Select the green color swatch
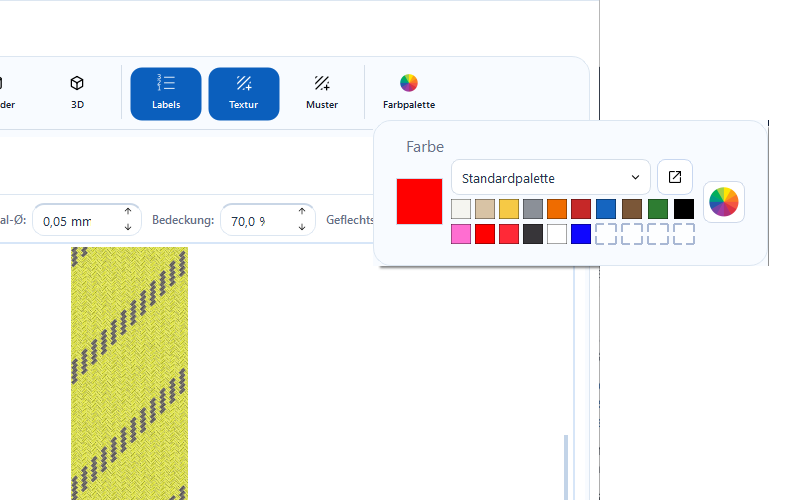Viewport: 790px width, 500px height. pyautogui.click(x=658, y=209)
